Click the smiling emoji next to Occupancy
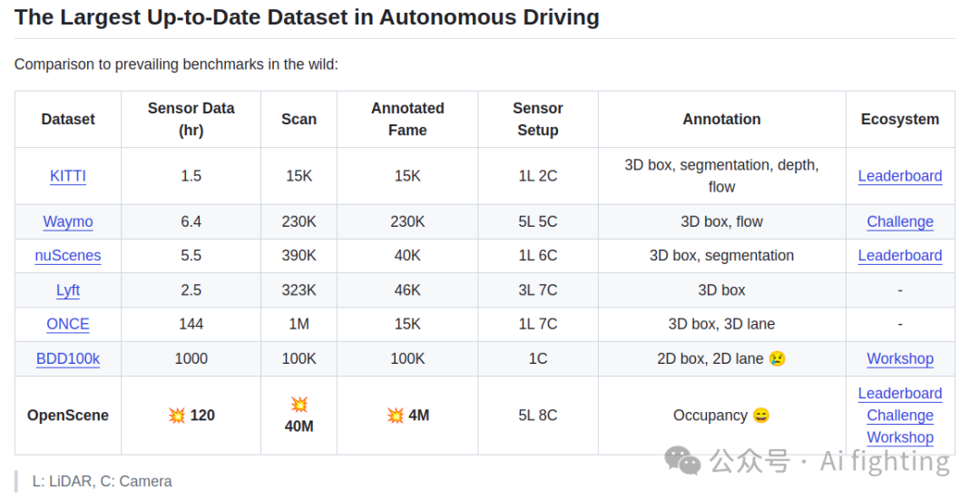Image resolution: width=980 pixels, height=500 pixels. [x=760, y=416]
